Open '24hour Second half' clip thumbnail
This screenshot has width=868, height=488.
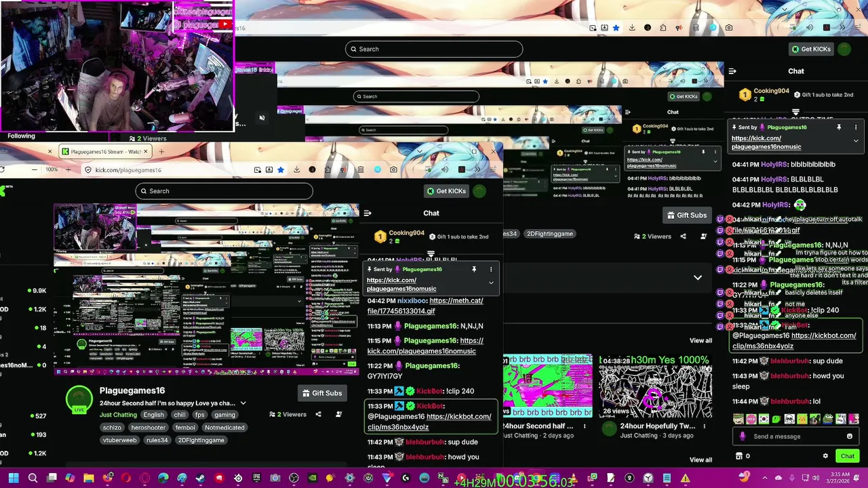(548, 386)
